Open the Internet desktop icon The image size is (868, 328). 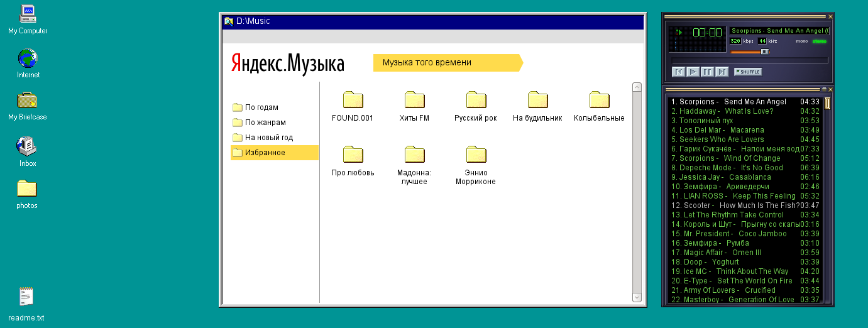pyautogui.click(x=28, y=63)
